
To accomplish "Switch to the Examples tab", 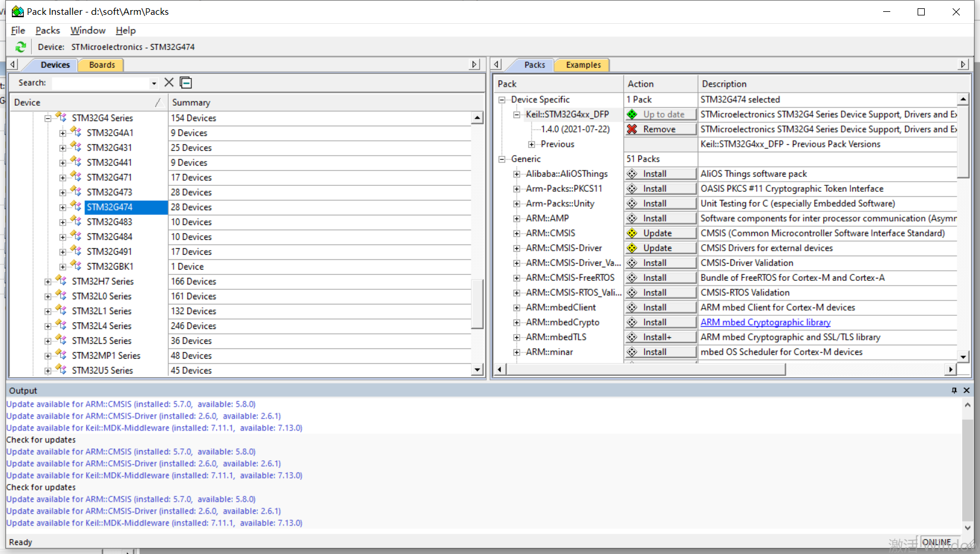I will pyautogui.click(x=583, y=65).
